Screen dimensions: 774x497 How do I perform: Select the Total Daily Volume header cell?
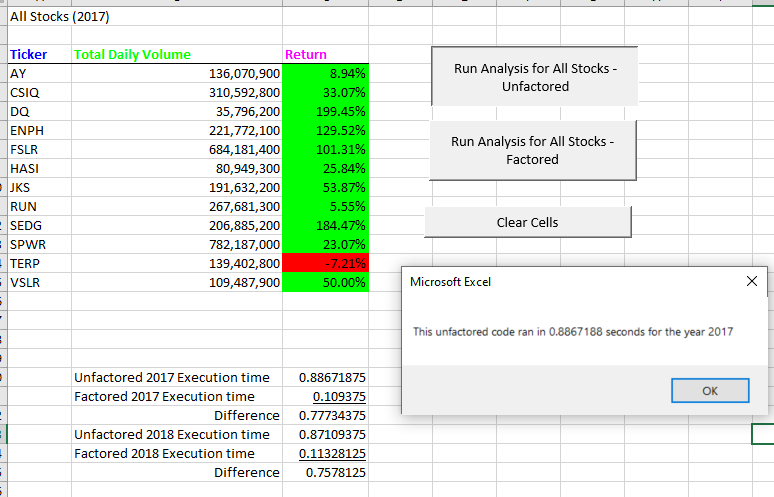tap(177, 54)
